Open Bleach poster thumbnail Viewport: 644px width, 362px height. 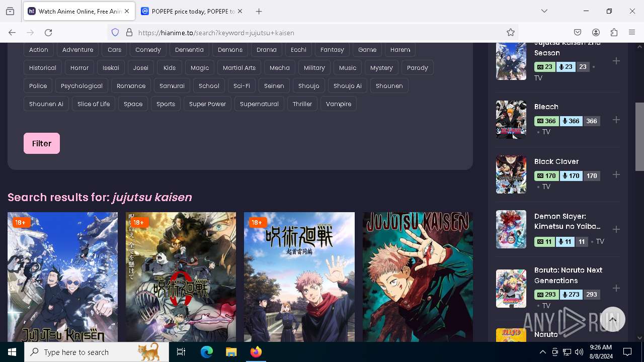(511, 120)
